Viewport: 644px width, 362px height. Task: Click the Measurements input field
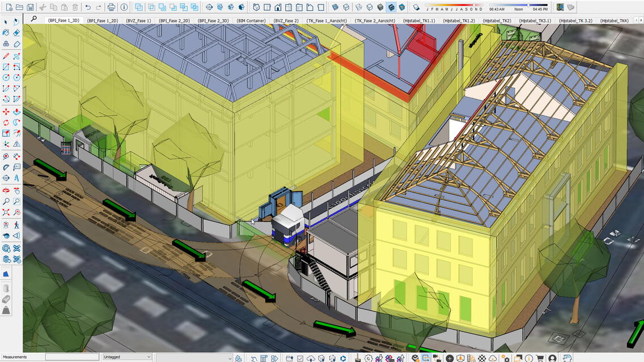click(72, 357)
